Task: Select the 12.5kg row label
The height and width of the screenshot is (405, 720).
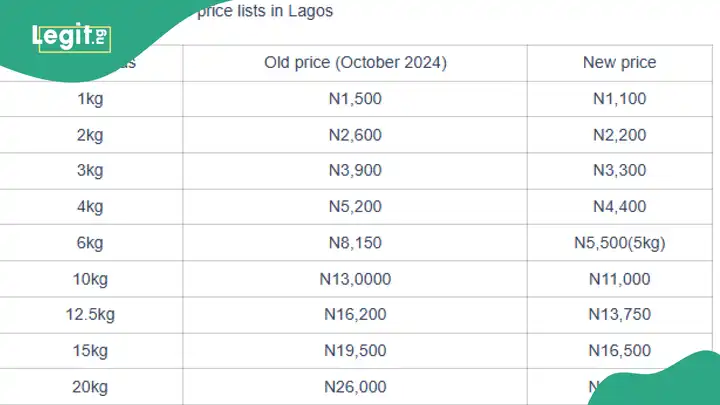Action: (90, 315)
